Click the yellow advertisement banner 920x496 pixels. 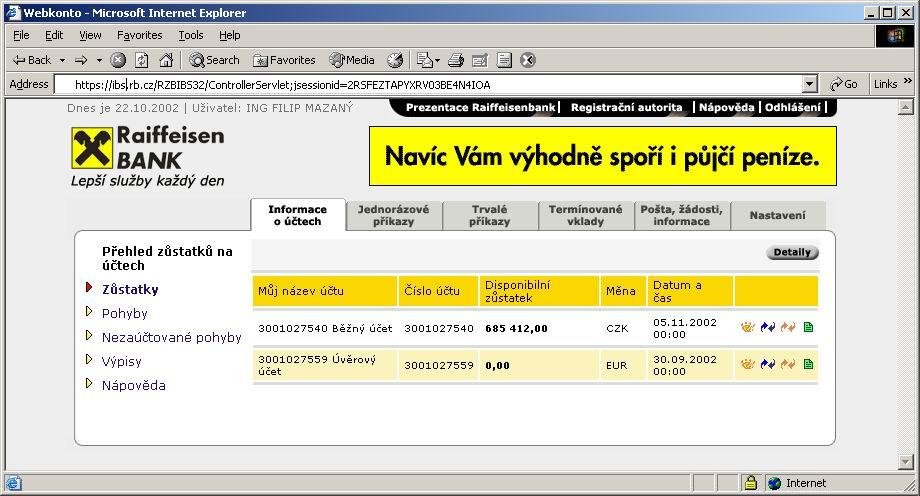(x=603, y=156)
